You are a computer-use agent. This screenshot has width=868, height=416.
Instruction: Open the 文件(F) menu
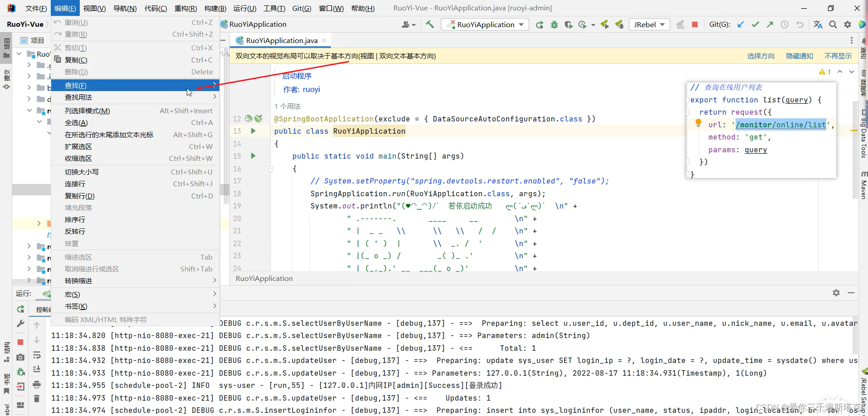(36, 8)
